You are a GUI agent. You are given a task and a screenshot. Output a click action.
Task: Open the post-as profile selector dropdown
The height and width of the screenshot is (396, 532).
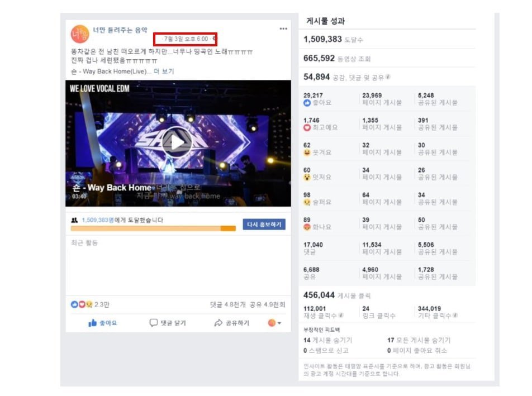point(274,323)
